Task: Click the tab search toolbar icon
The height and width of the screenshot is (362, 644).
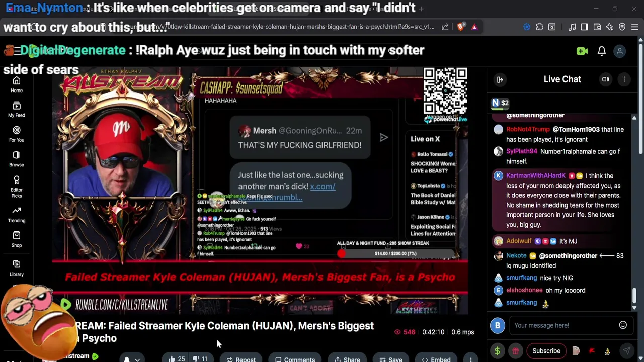Action: point(552,27)
